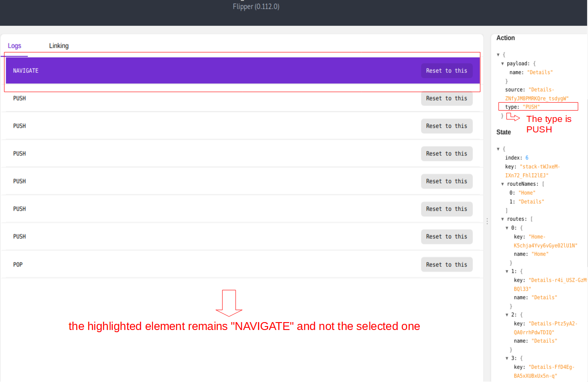Image resolution: width=588 pixels, height=382 pixels.
Task: Select the POP log entry
Action: click(x=175, y=264)
